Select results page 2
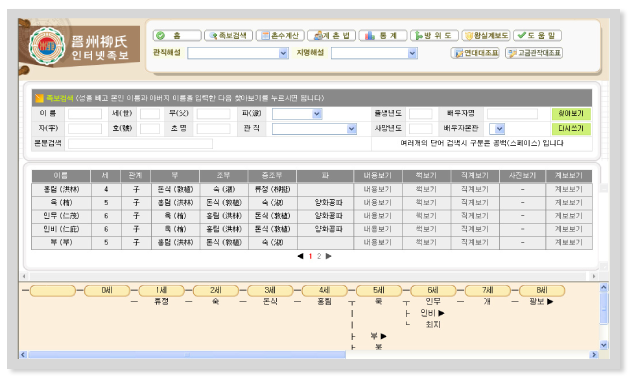The image size is (629, 379). (319, 256)
